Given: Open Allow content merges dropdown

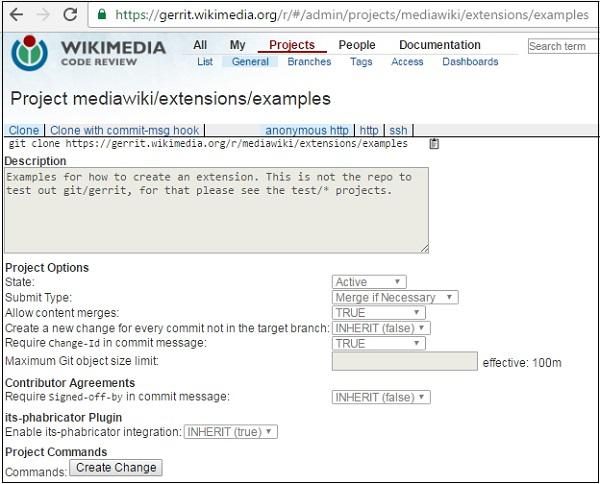Looking at the screenshot, I should pos(378,313).
